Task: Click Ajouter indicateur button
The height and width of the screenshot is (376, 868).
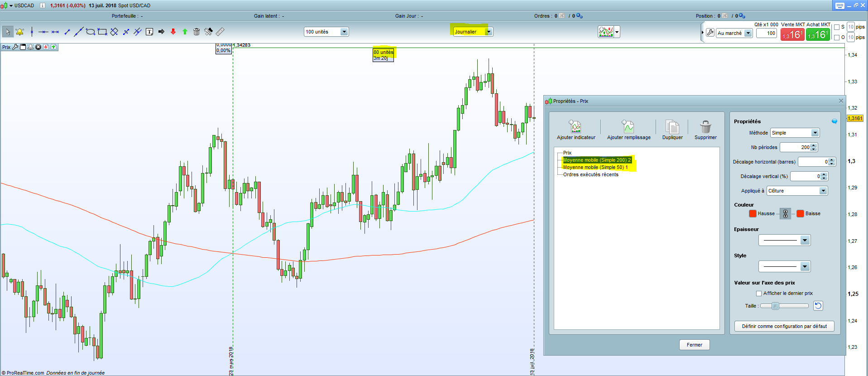Action: coord(576,130)
